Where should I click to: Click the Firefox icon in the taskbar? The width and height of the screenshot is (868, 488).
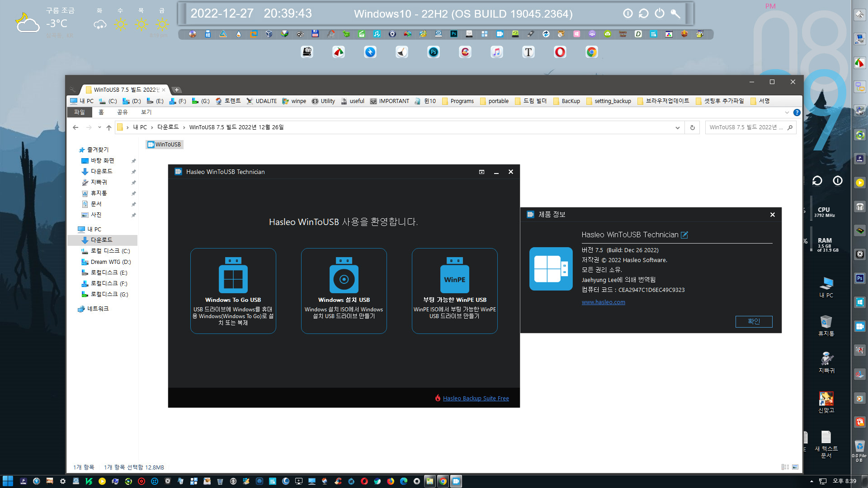pyautogui.click(x=391, y=481)
